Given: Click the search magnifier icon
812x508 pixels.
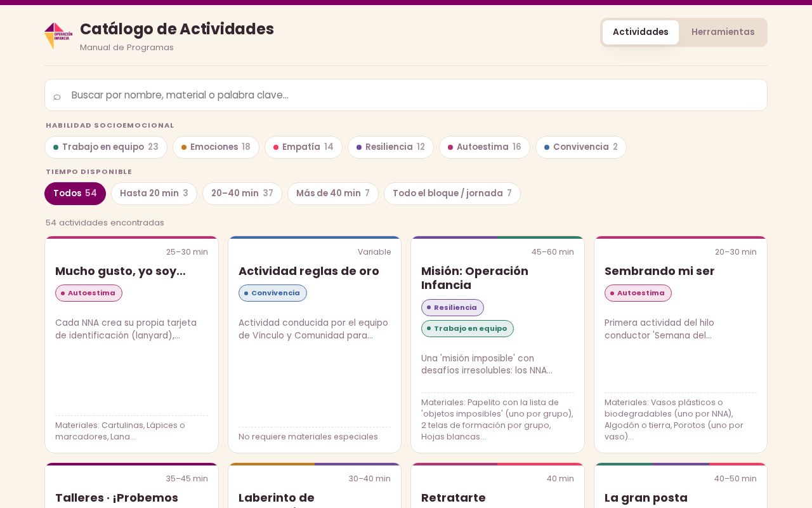Looking at the screenshot, I should [57, 96].
